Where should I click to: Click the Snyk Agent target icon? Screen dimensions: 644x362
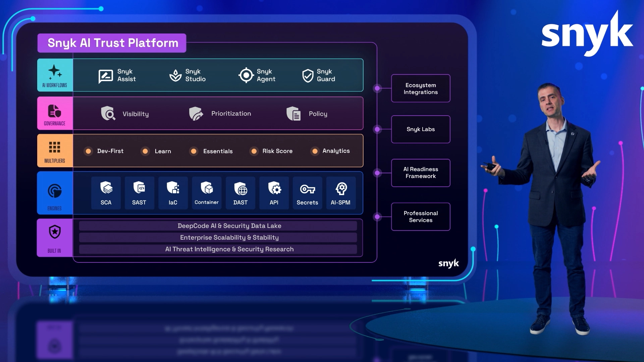[246, 75]
